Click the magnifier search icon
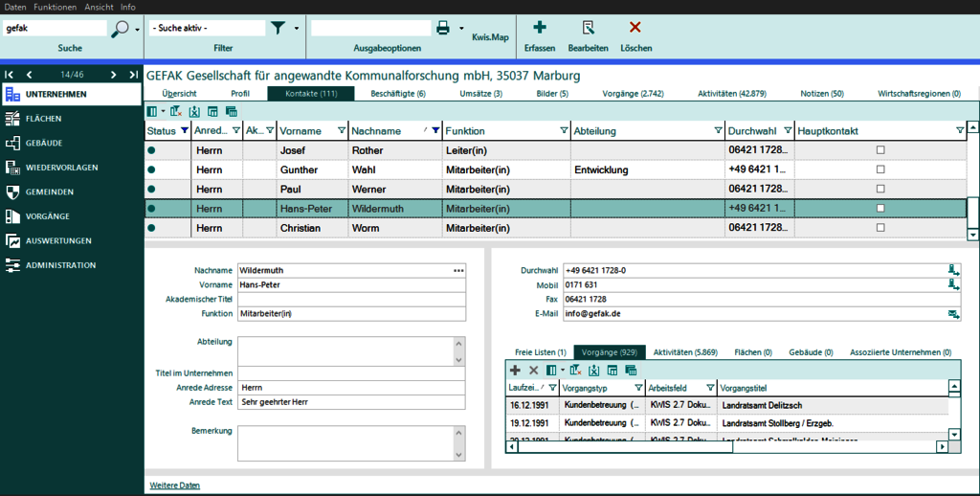Screen dimensions: 980x496 point(120,29)
